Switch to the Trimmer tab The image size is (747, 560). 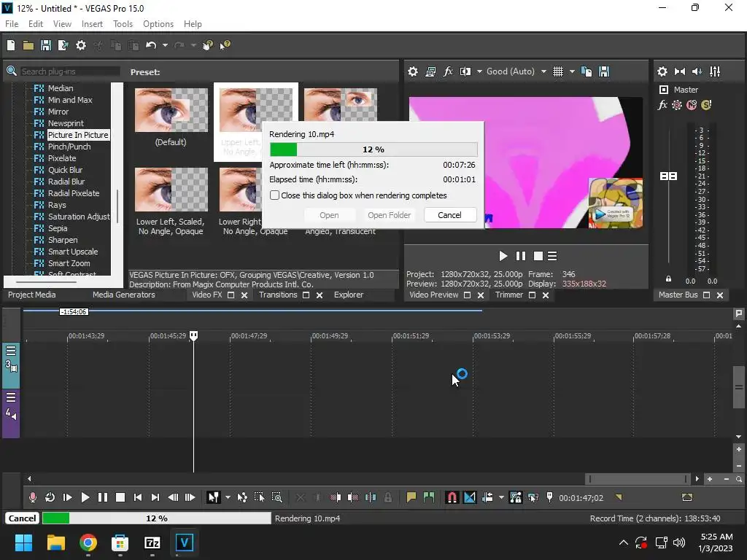click(x=508, y=295)
